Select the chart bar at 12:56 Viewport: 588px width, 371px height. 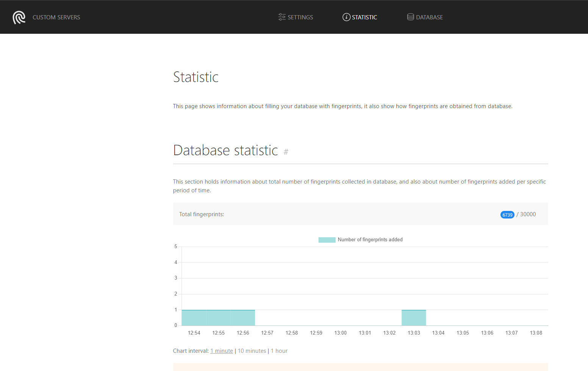[x=243, y=318]
